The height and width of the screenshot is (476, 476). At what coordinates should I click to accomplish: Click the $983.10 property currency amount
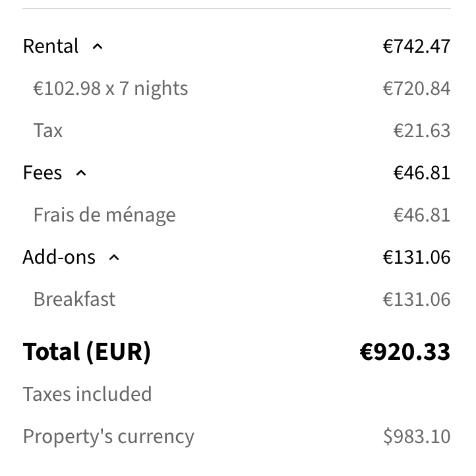click(417, 436)
